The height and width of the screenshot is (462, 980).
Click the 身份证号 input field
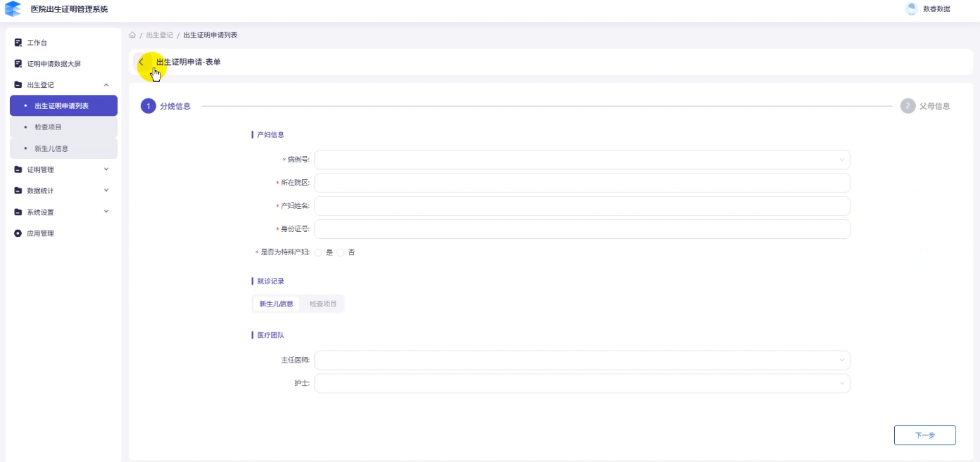(x=582, y=229)
